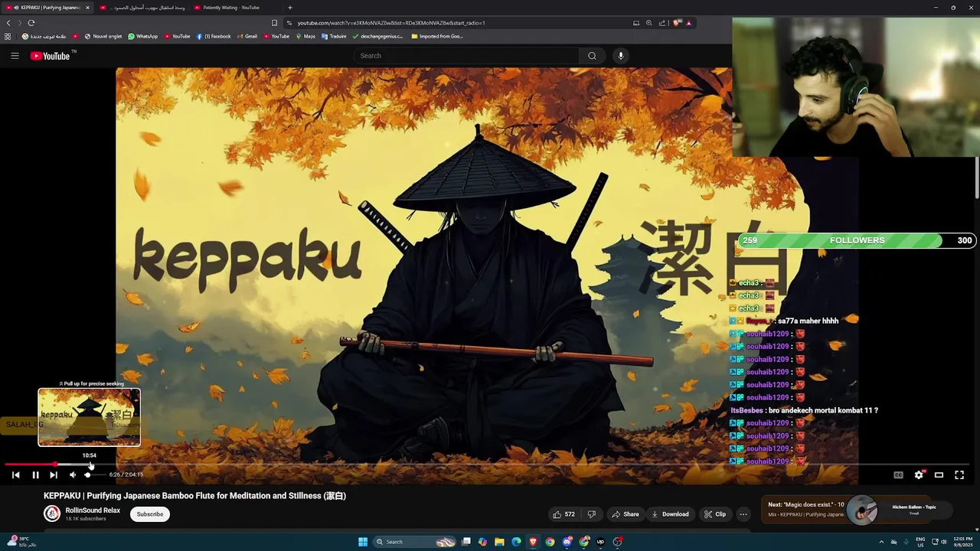Bookmark this page icon
Image resolution: width=980 pixels, height=551 pixels.
pyautogui.click(x=274, y=23)
